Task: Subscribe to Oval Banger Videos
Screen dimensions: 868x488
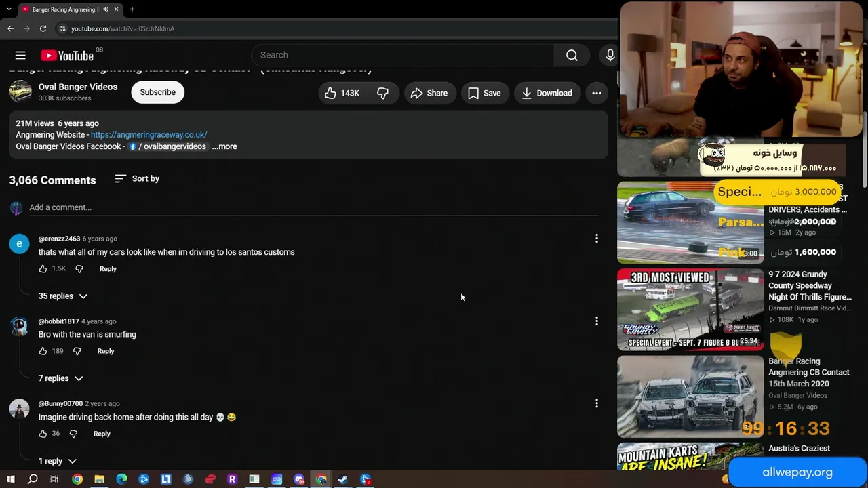Action: 157,92
